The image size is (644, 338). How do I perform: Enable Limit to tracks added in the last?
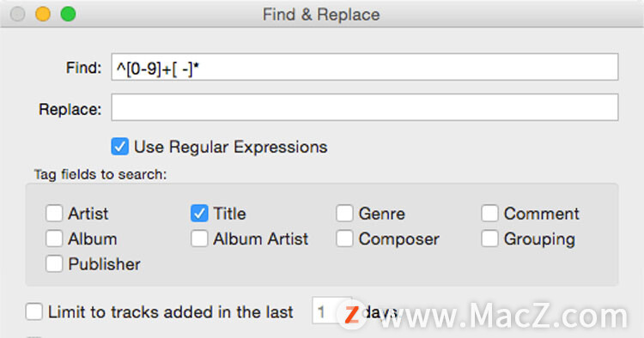point(33,311)
